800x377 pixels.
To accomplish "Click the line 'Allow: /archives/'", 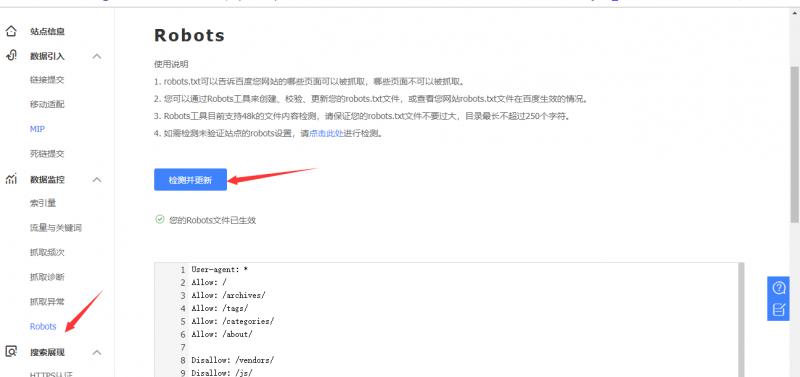I will pos(229,295).
